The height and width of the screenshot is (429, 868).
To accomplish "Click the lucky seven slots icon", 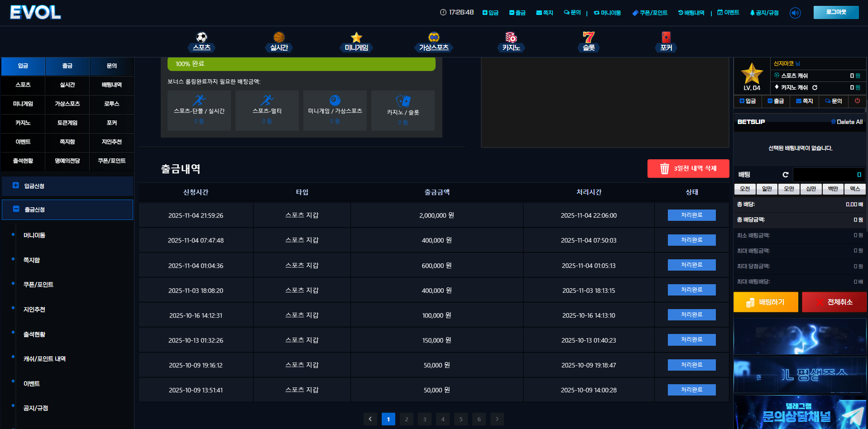I will 588,38.
